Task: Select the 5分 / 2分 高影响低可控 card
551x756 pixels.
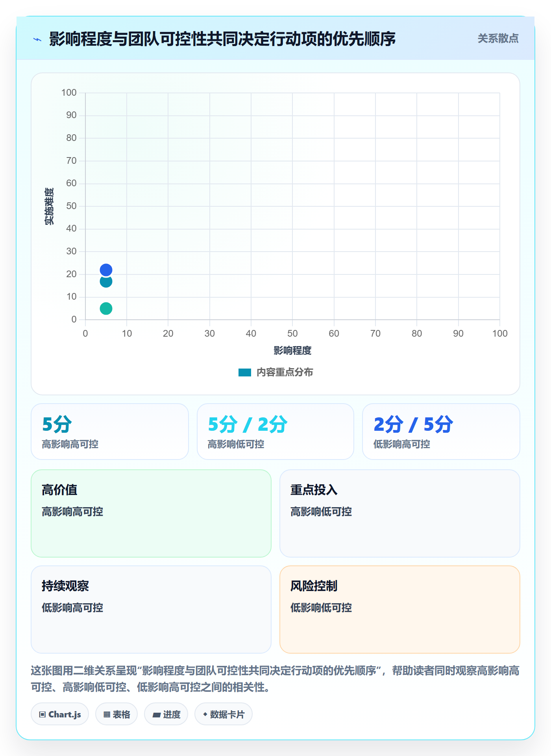Action: pyautogui.click(x=275, y=432)
